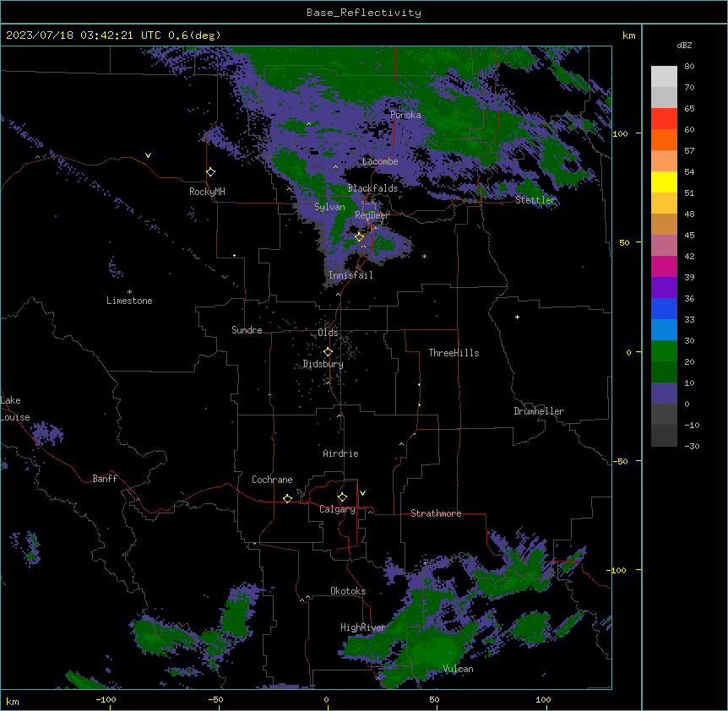Select the Okotoks label

[x=348, y=591]
